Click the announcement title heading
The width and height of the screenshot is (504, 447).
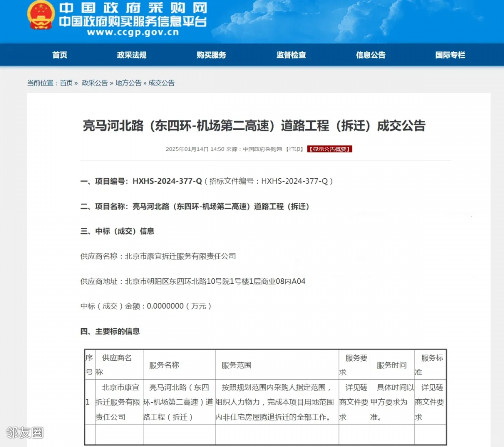tap(254, 126)
